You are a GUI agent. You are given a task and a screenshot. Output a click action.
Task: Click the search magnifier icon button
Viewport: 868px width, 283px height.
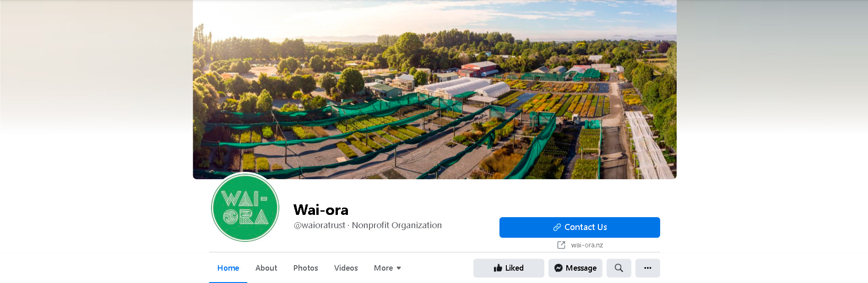pyautogui.click(x=618, y=268)
